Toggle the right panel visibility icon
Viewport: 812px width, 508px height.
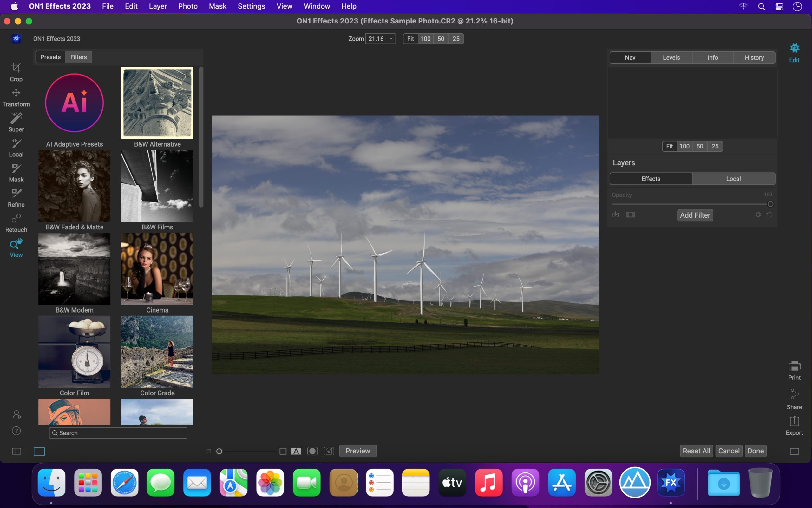click(x=794, y=451)
